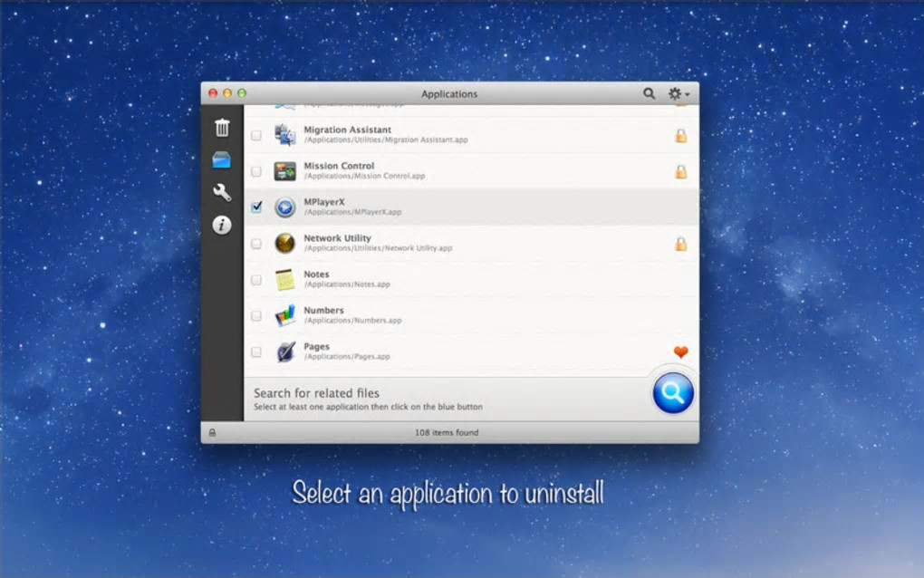This screenshot has width=924, height=578.
Task: Click the Applications window title
Action: [449, 93]
